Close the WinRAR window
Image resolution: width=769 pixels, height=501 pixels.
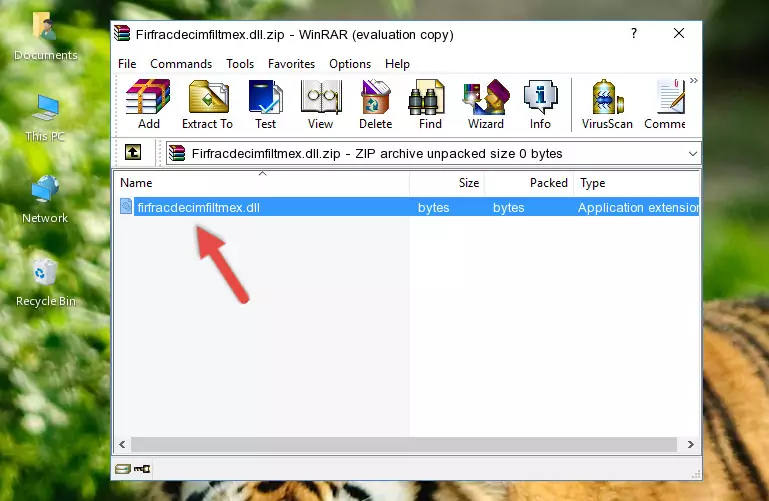pyautogui.click(x=679, y=33)
